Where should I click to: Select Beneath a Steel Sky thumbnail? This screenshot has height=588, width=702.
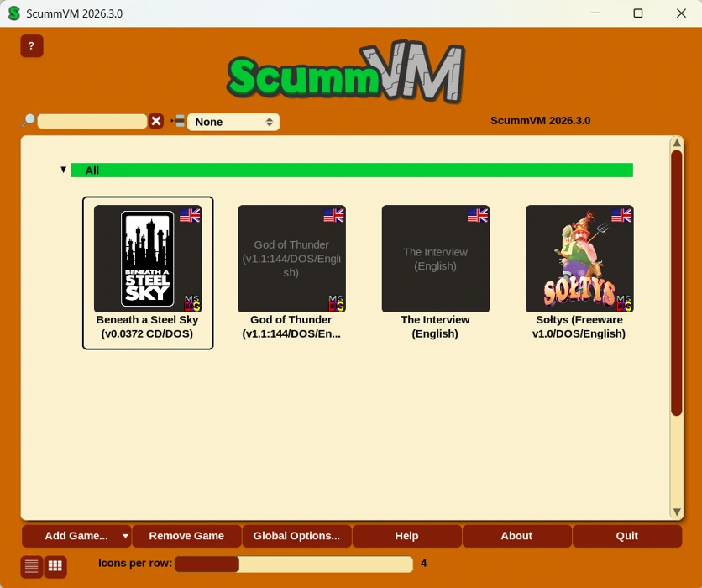pyautogui.click(x=148, y=259)
